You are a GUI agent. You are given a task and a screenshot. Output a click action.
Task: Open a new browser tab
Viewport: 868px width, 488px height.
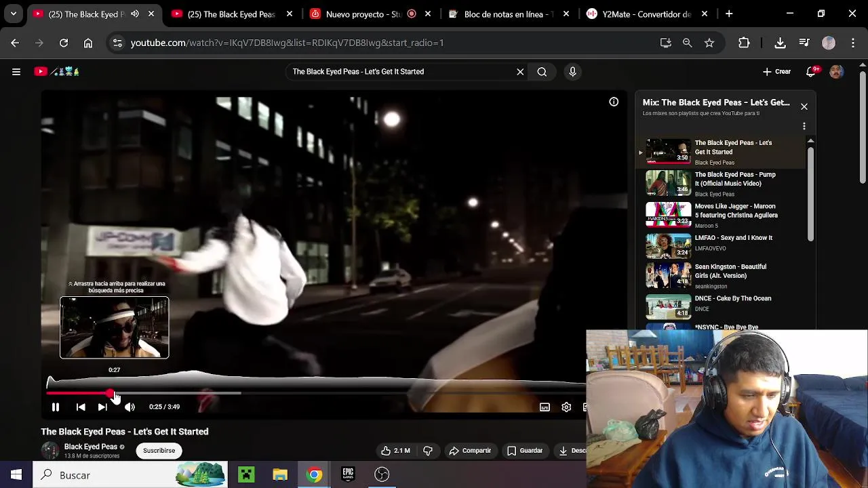click(729, 14)
